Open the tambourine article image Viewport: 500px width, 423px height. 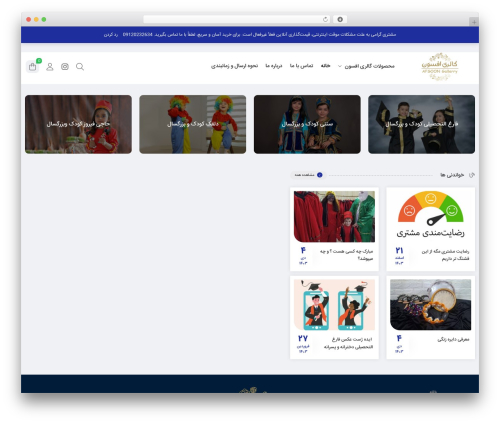click(430, 305)
